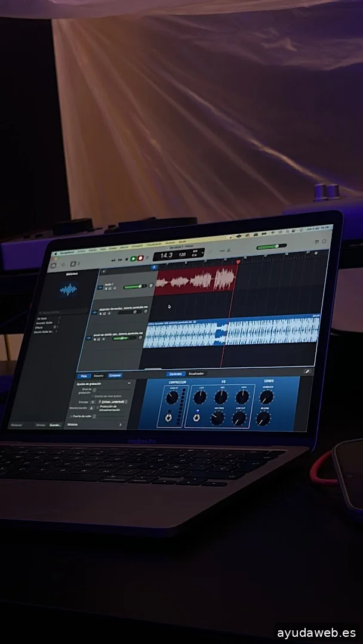
Task: Adjust the Audio 1 track volume slider
Action: (x=134, y=287)
